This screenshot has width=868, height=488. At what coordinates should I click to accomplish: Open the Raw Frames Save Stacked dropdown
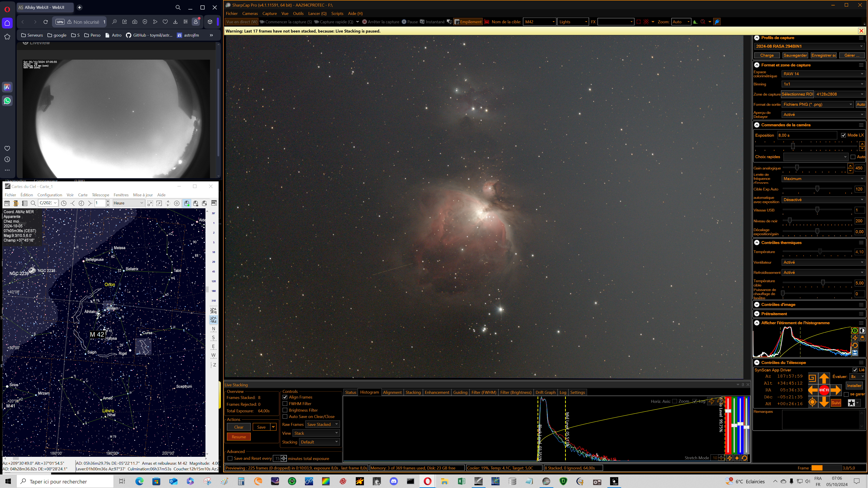[x=323, y=424]
